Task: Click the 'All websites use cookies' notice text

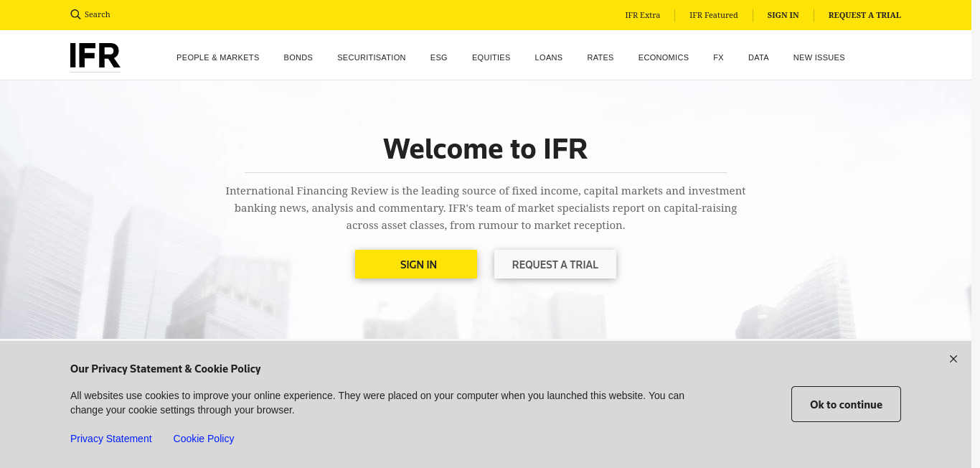Action: tap(377, 403)
